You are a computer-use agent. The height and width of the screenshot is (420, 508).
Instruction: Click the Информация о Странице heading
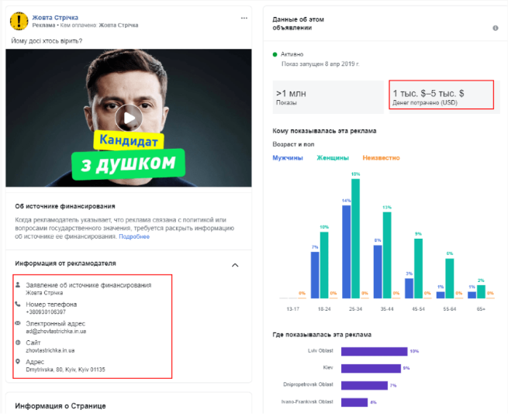pos(60,406)
